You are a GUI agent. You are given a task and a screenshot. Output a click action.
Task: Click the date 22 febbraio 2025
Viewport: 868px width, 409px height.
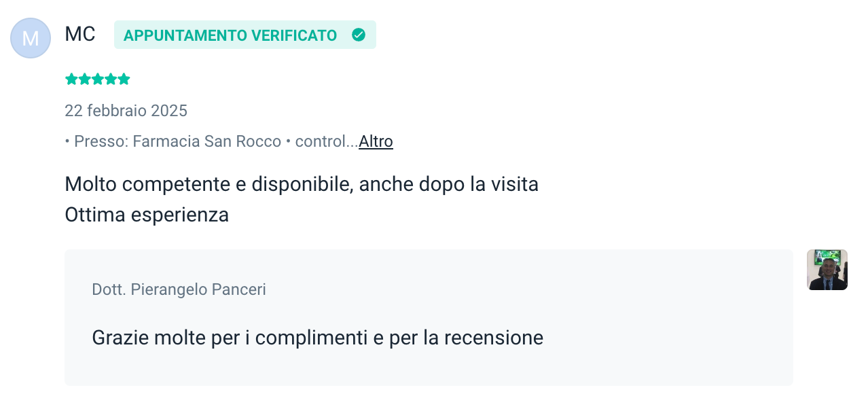[x=126, y=111]
